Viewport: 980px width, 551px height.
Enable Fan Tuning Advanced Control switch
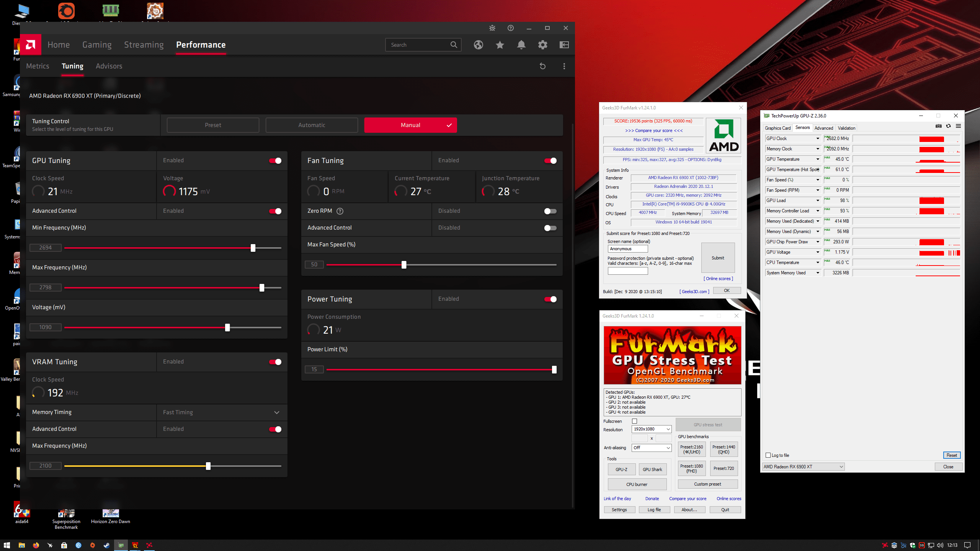click(550, 228)
